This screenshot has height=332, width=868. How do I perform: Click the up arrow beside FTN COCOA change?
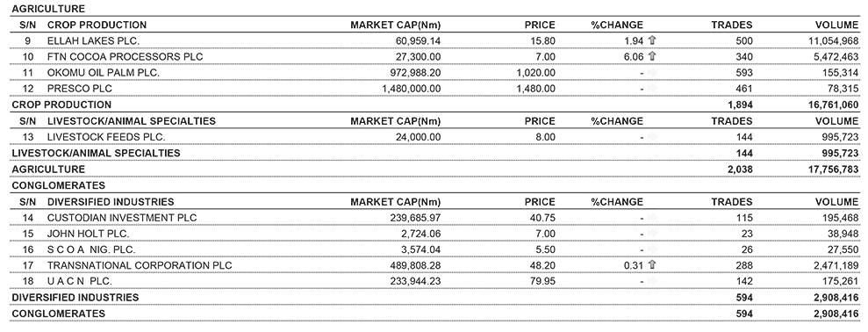point(651,56)
